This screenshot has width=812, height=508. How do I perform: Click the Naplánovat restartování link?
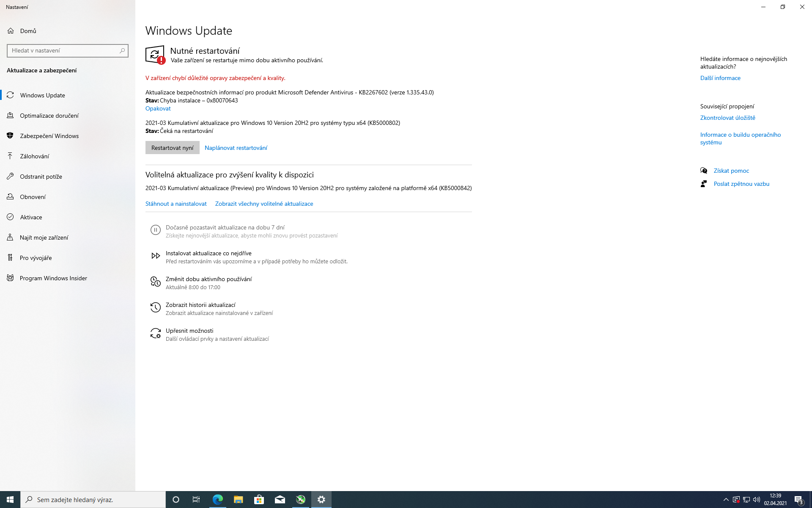tap(236, 148)
